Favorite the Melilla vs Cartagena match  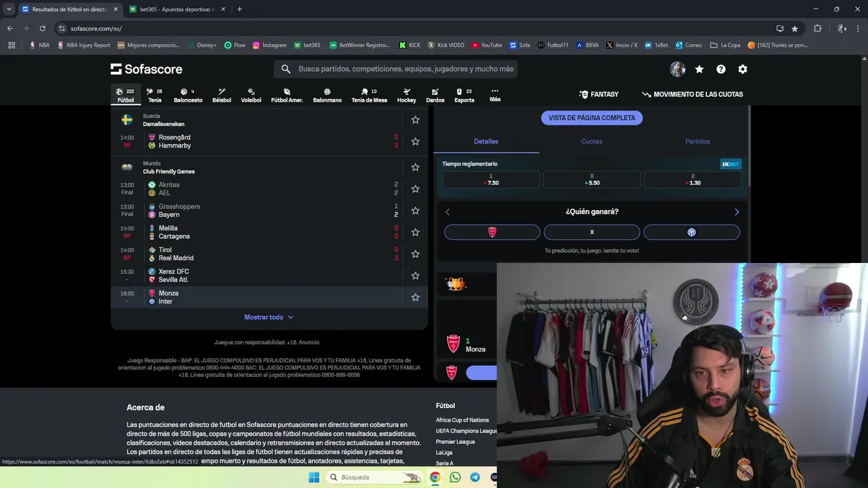click(x=415, y=232)
